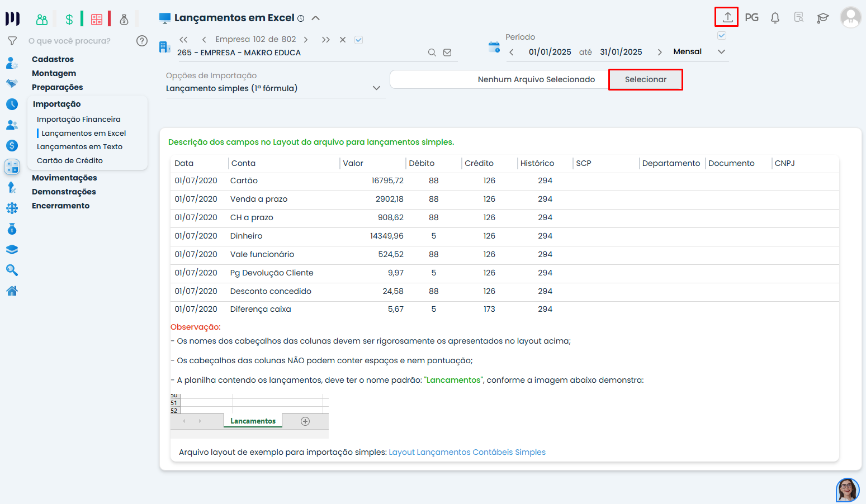The height and width of the screenshot is (504, 866).
Task: Go to next company arrow
Action: tap(306, 40)
